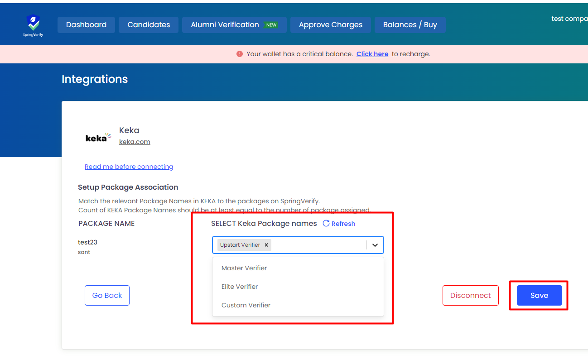Open the keka.com link
This screenshot has width=588, height=364.
pos(135,142)
